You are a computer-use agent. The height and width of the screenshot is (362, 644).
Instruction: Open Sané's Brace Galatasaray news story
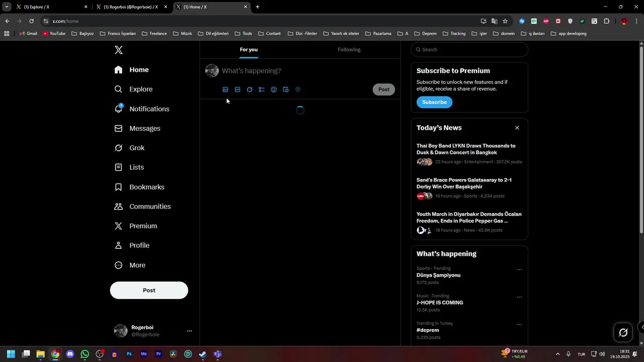click(469, 189)
